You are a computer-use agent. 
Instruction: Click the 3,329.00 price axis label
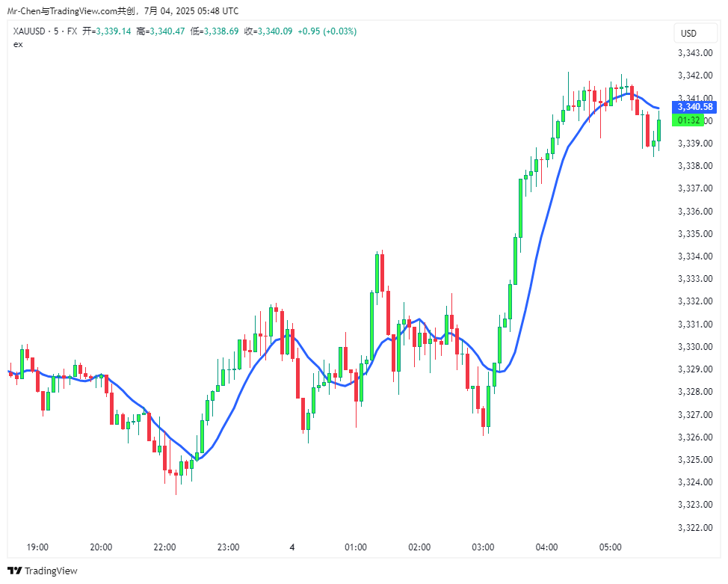point(695,369)
